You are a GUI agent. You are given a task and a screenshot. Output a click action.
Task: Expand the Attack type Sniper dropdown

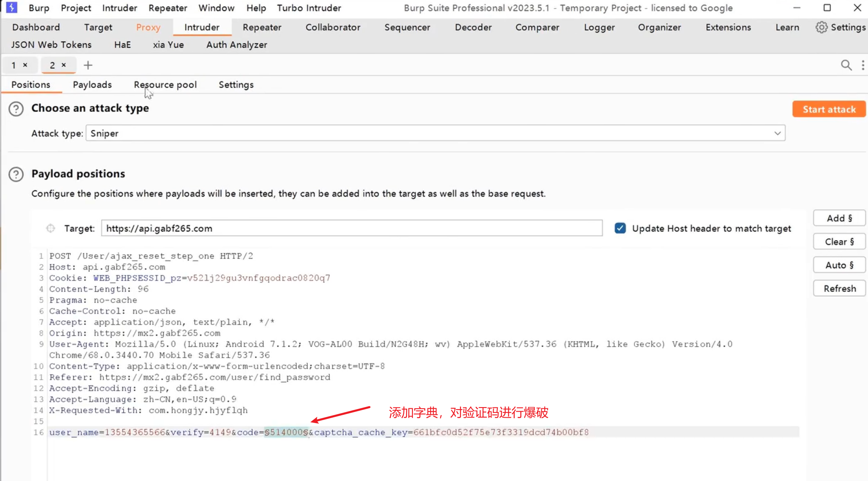point(777,134)
